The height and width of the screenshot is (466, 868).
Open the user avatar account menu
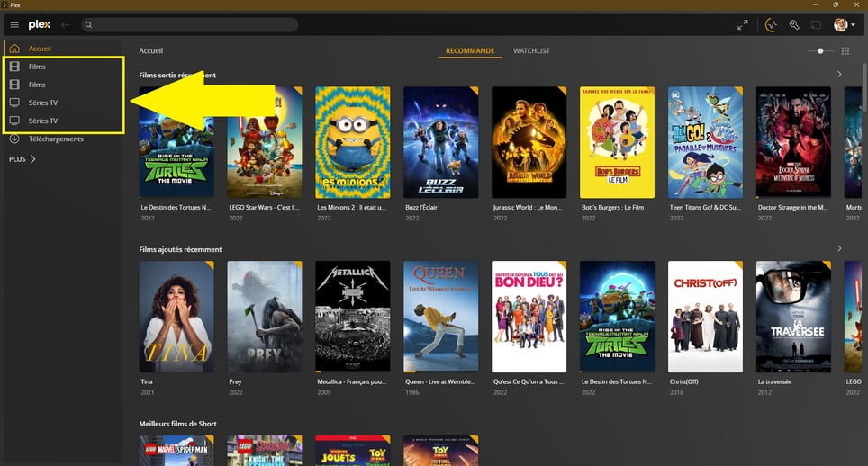[845, 25]
